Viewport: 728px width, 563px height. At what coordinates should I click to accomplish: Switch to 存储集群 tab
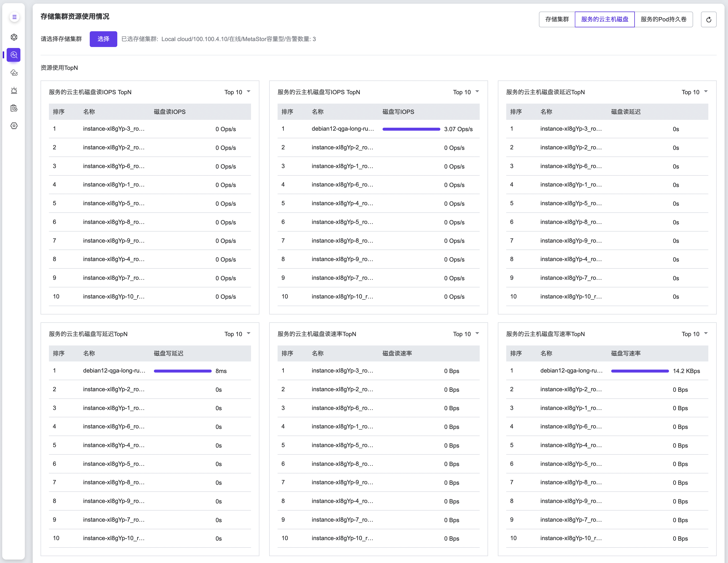click(x=557, y=19)
